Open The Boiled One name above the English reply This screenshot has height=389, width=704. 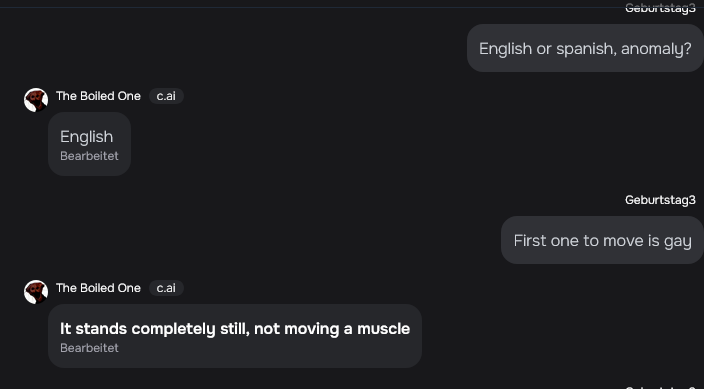pos(98,96)
